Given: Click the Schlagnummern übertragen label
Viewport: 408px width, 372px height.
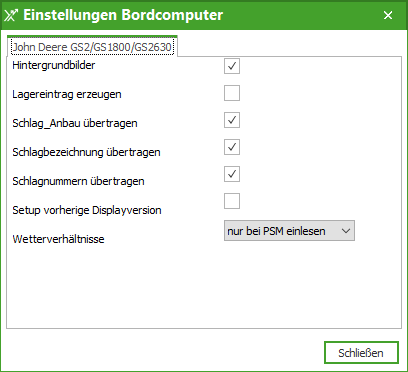Looking at the screenshot, I should click(78, 181).
